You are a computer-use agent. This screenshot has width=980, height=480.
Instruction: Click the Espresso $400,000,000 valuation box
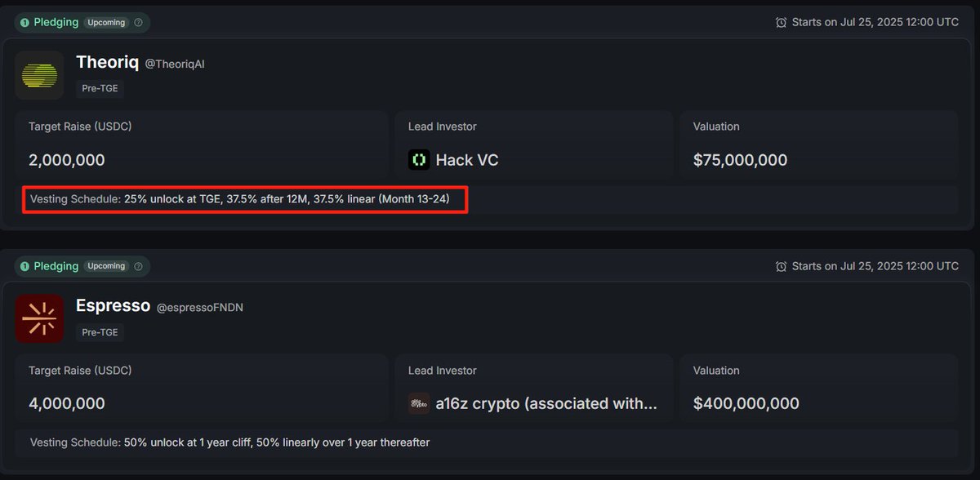point(819,389)
